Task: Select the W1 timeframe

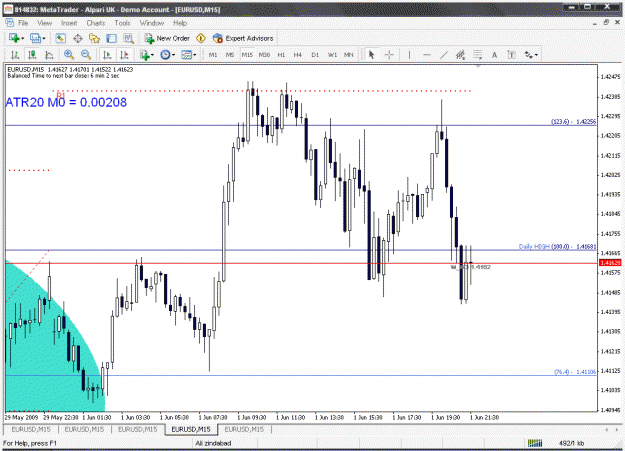Action: [x=332, y=55]
